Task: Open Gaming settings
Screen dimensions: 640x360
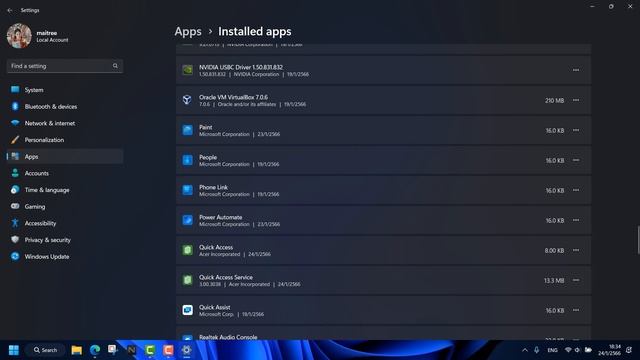Action: point(65,207)
